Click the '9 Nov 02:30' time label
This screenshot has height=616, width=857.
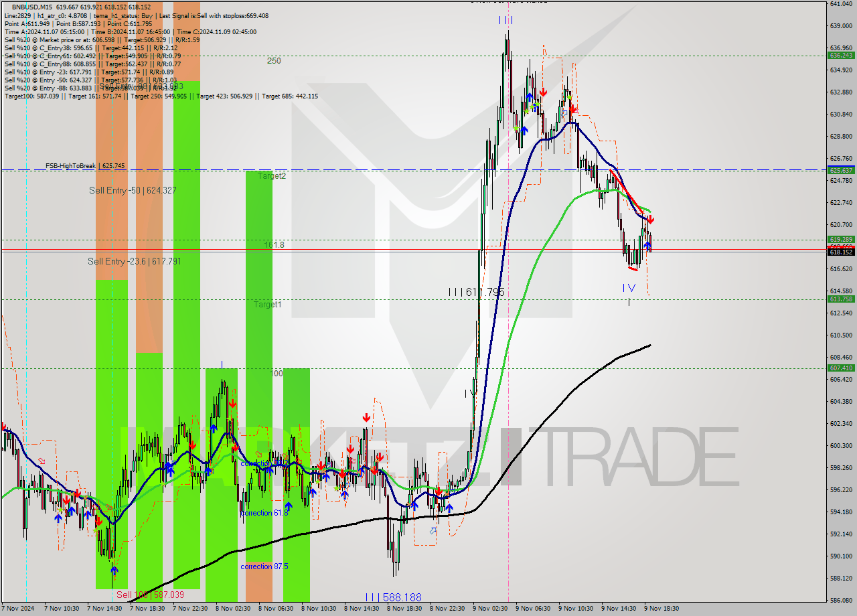(x=491, y=609)
